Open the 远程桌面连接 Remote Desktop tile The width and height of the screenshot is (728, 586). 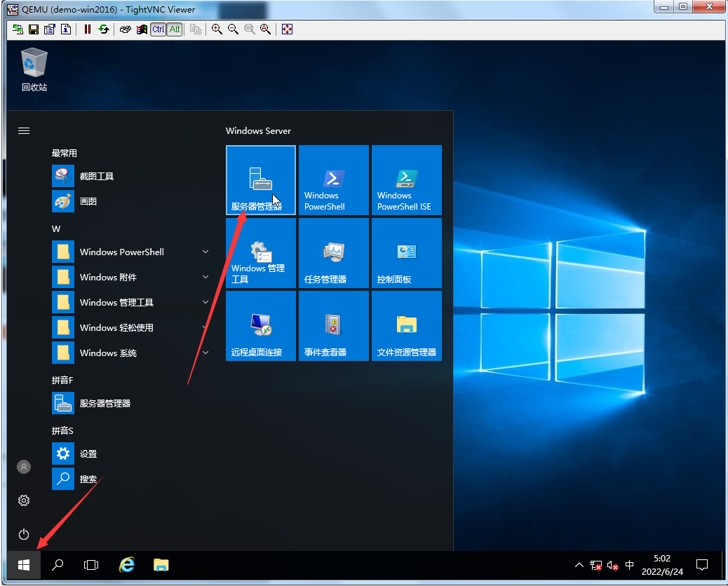pyautogui.click(x=260, y=326)
